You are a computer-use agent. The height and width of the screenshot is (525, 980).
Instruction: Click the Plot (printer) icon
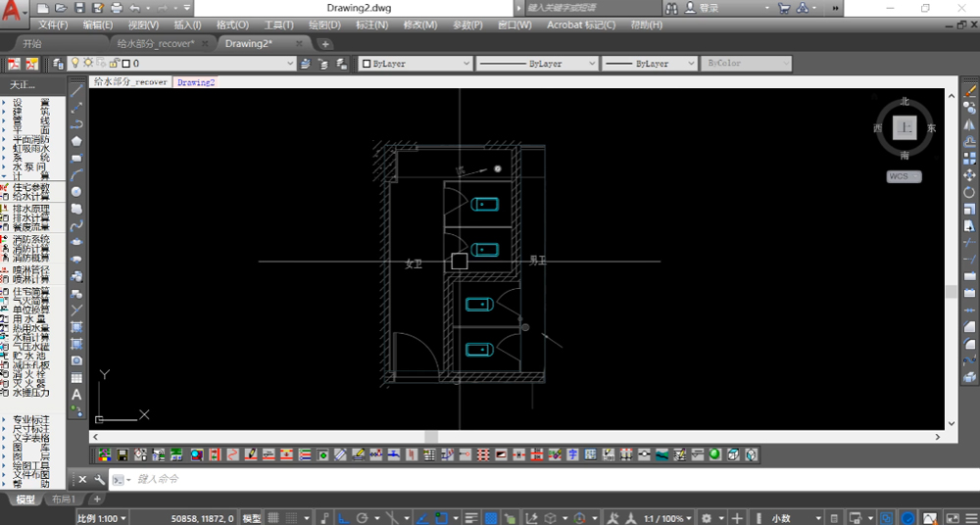click(x=118, y=8)
